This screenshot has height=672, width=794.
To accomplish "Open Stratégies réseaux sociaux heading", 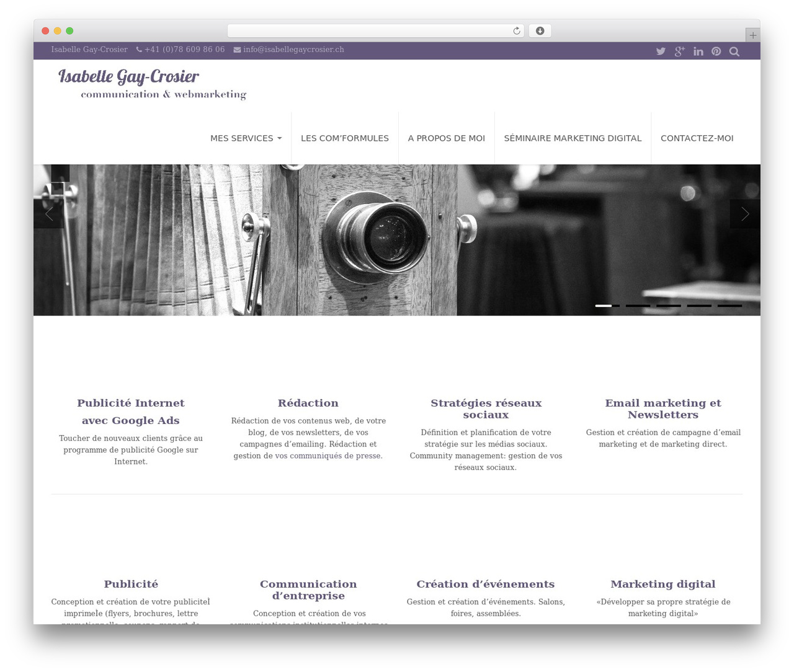I will tap(486, 409).
